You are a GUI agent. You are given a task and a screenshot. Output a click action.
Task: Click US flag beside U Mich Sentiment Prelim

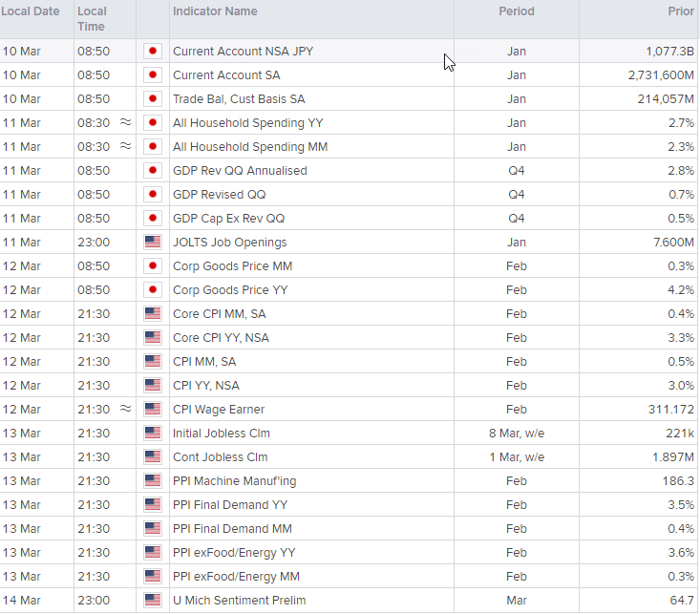click(153, 601)
